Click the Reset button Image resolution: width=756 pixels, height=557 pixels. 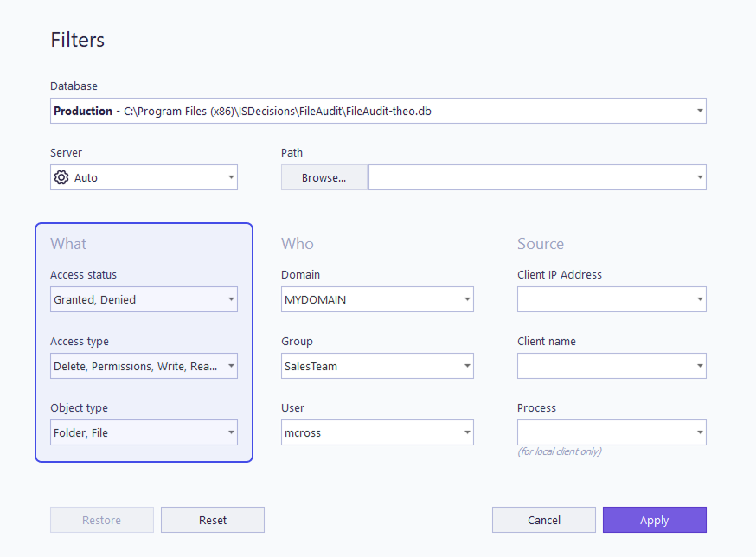(213, 520)
